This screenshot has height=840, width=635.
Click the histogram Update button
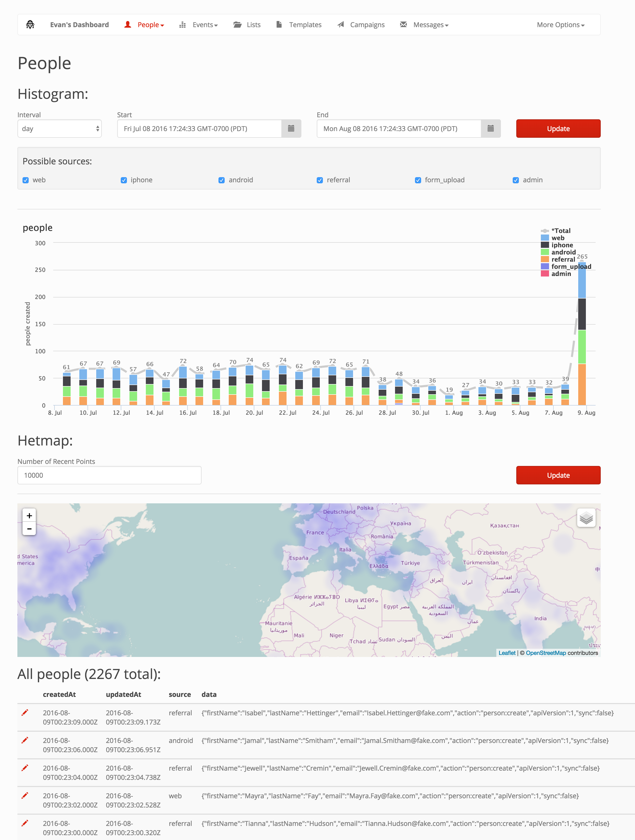tap(558, 129)
